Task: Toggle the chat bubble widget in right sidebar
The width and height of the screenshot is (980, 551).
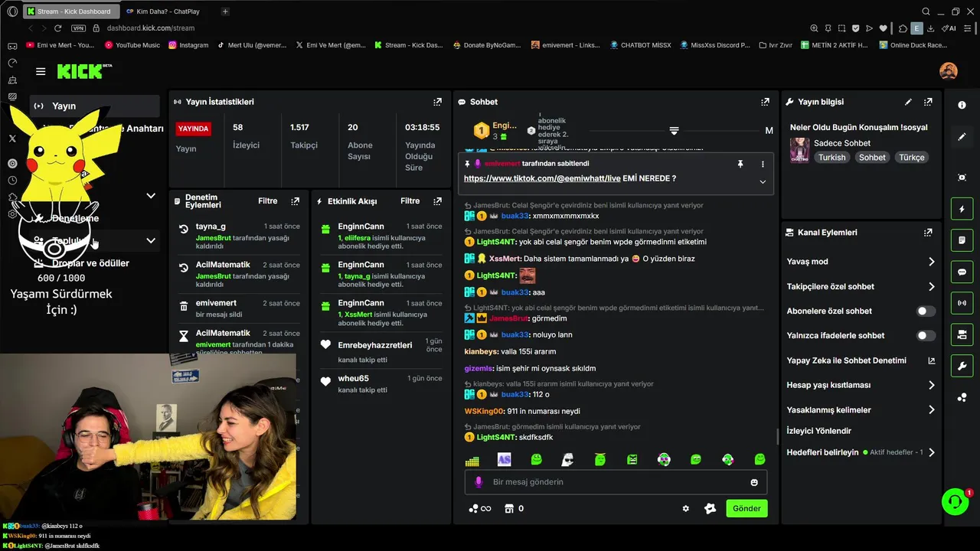Action: tap(962, 272)
